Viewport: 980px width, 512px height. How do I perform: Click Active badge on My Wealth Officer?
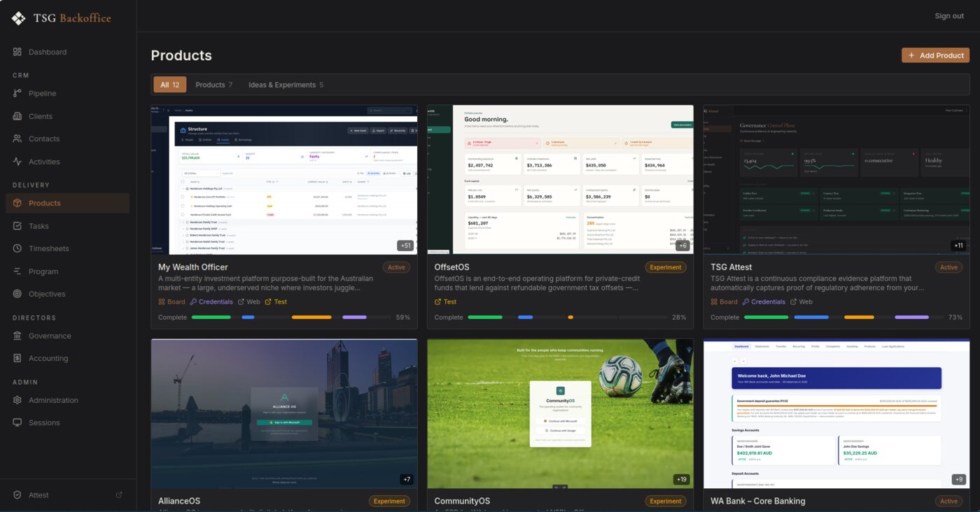(x=396, y=267)
